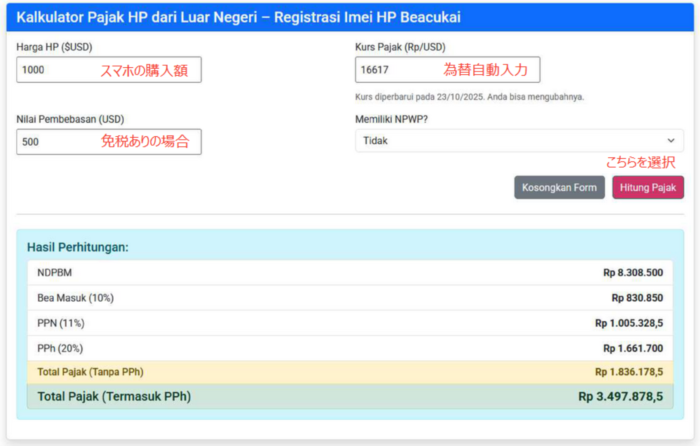Click the Kurs diperbarui date note
Image resolution: width=700 pixels, height=446 pixels.
pyautogui.click(x=469, y=97)
